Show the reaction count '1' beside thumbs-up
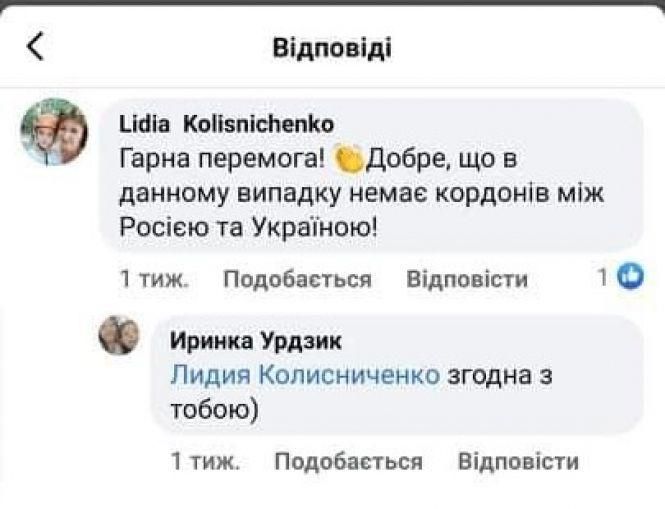 (x=603, y=278)
